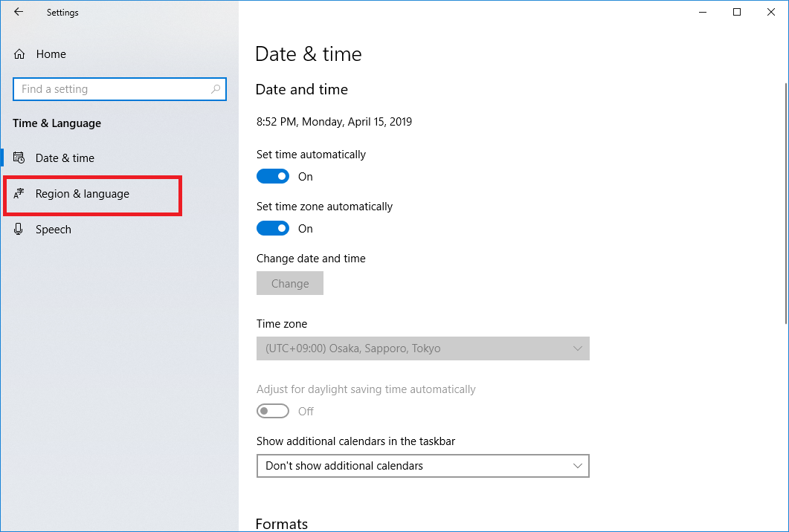Close the Settings window

pos(771,12)
